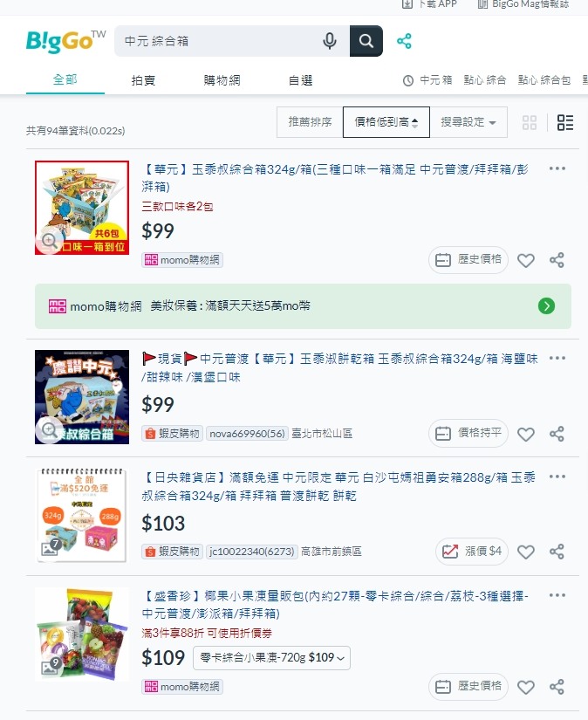The width and height of the screenshot is (588, 720).
Task: Select the 購物網 tab
Action: (222, 80)
